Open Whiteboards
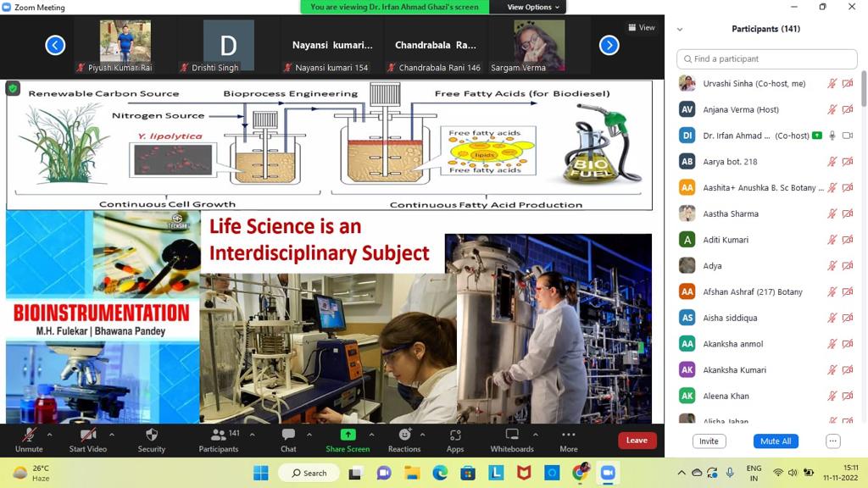The height and width of the screenshot is (488, 868). (x=512, y=439)
